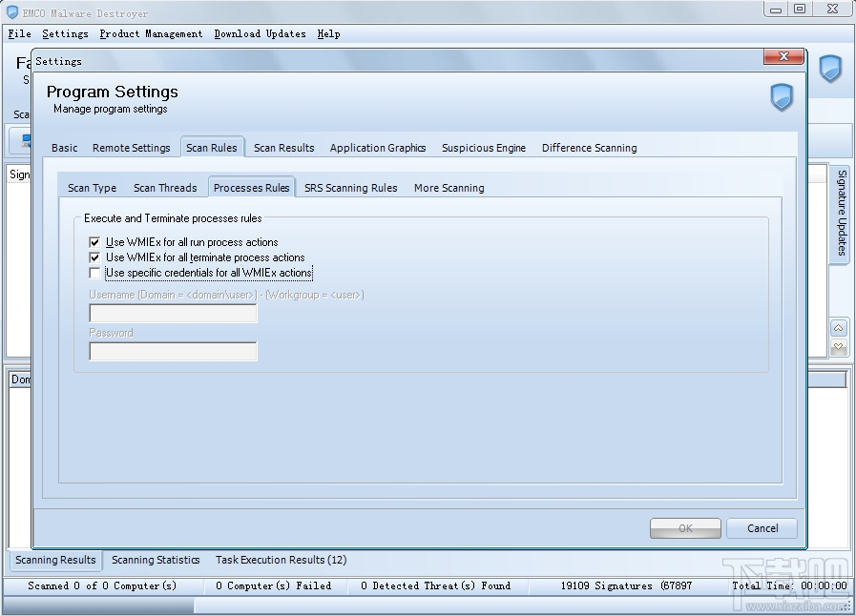Click the shield icon at top right of main window
This screenshot has height=616, width=856.
click(x=829, y=69)
